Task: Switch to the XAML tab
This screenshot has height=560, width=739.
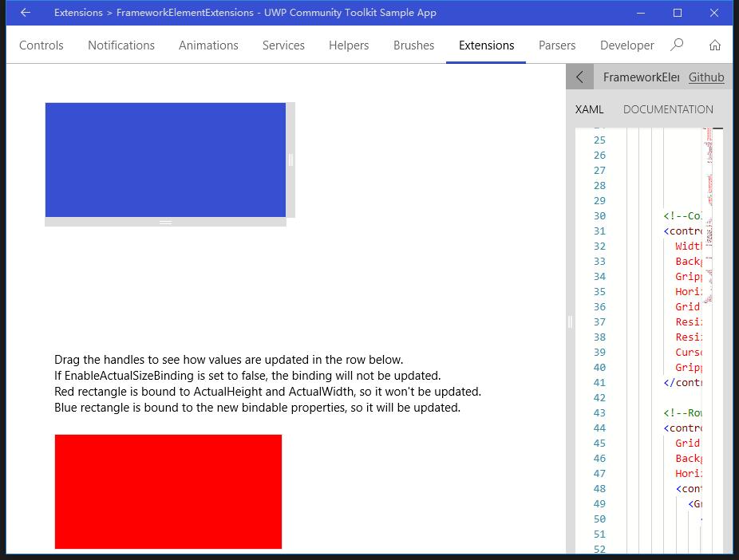Action: click(590, 109)
